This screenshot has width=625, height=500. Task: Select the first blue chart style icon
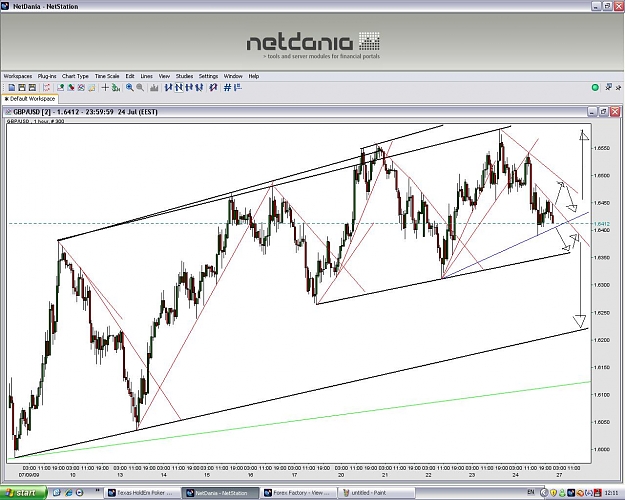(x=168, y=87)
